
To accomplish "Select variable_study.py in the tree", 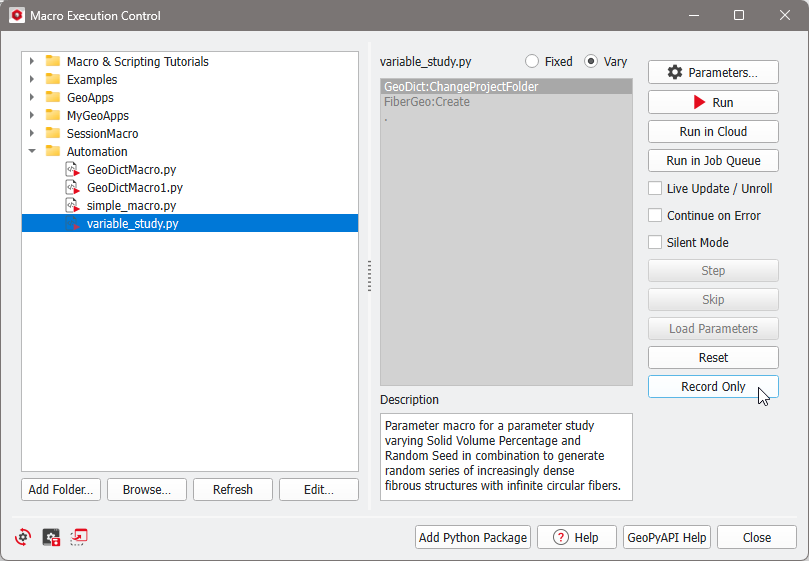I will click(x=190, y=223).
